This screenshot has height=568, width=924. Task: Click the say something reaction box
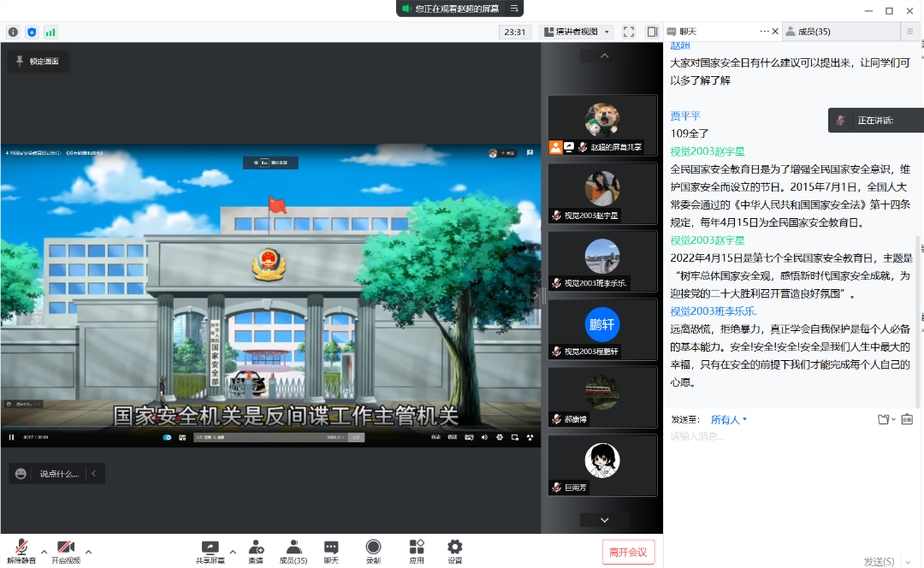[x=60, y=474]
